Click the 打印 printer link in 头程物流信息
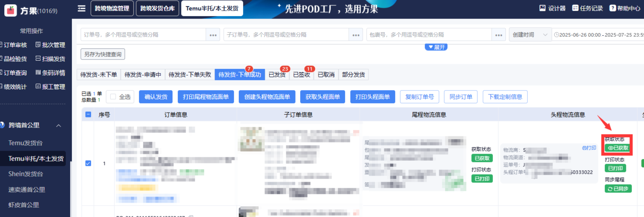Screen dimensions: 644x217 coord(589,148)
